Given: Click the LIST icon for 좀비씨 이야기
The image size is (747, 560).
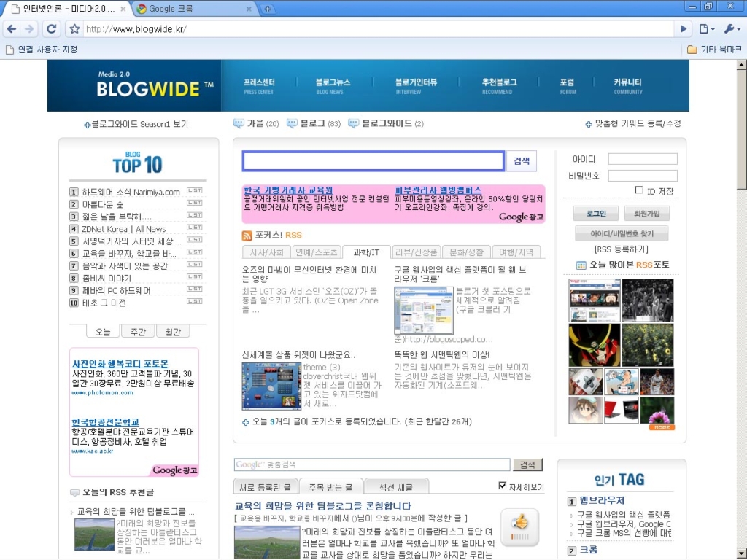Looking at the screenshot, I should 194,276.
